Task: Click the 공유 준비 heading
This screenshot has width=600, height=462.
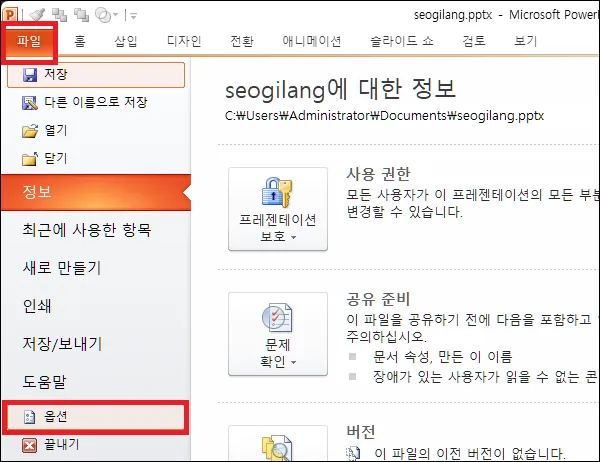Action: click(378, 299)
